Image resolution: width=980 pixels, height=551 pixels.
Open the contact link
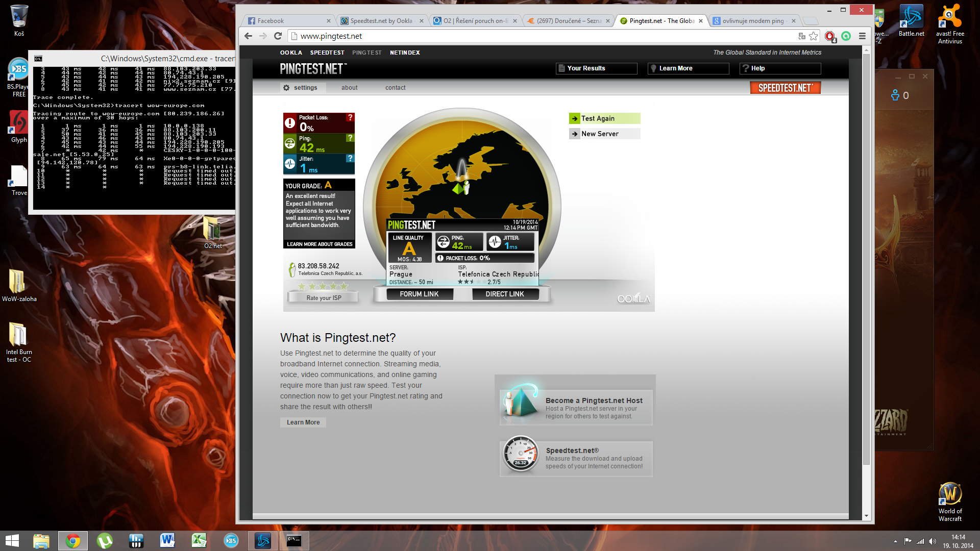tap(395, 88)
